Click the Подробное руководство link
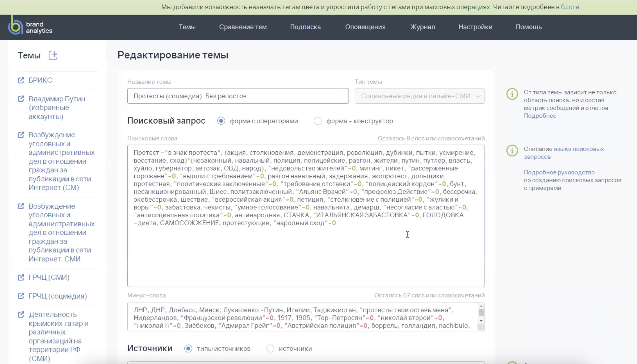 pos(559,172)
